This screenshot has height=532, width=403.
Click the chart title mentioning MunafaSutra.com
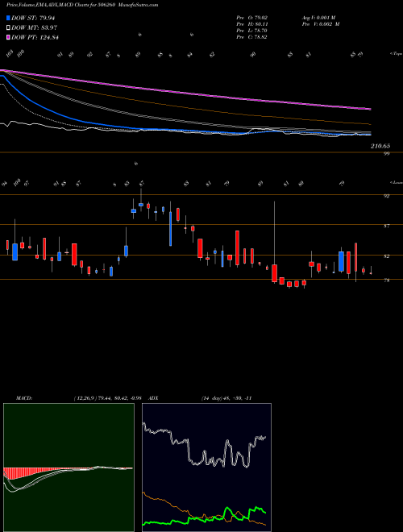pos(82,5)
